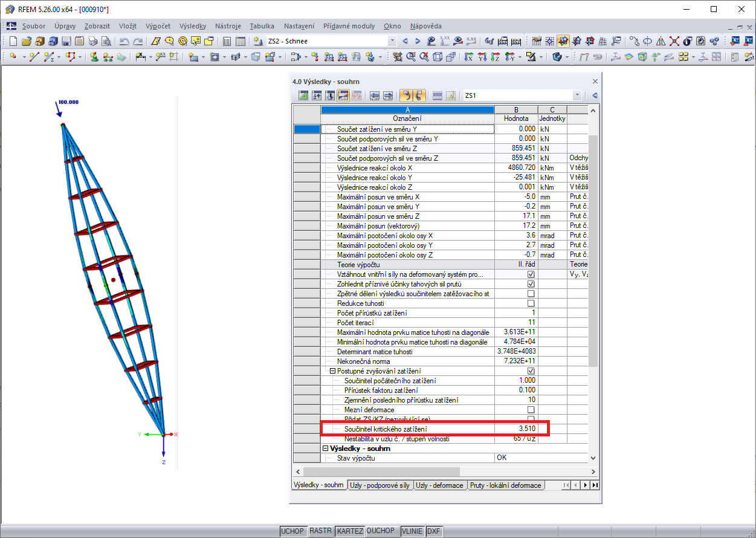756x538 pixels.
Task: Click the new line tool icon
Action: [x=34, y=57]
